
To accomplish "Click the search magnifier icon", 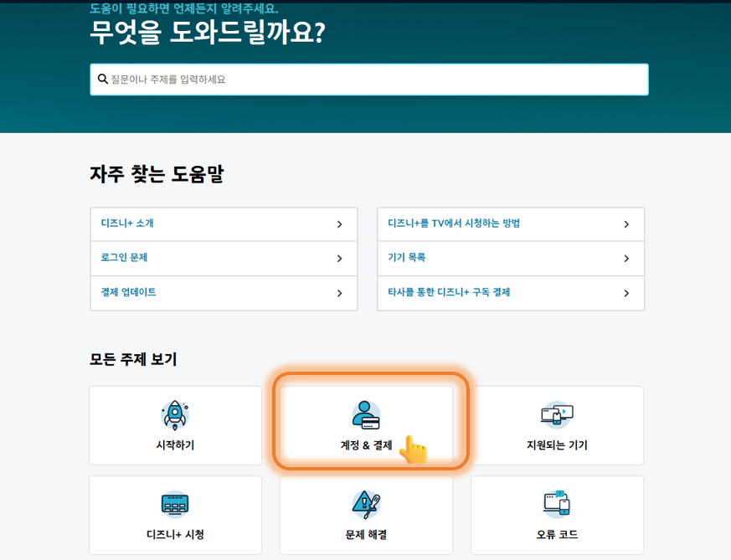I will coord(102,80).
